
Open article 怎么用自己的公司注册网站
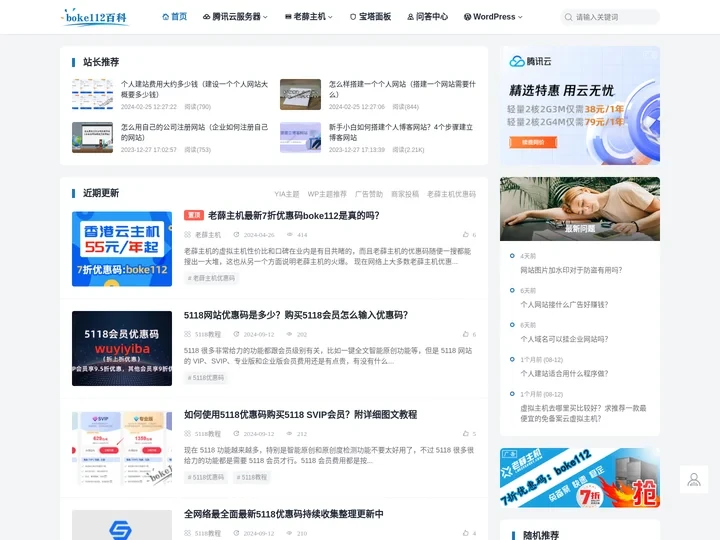pos(194,132)
